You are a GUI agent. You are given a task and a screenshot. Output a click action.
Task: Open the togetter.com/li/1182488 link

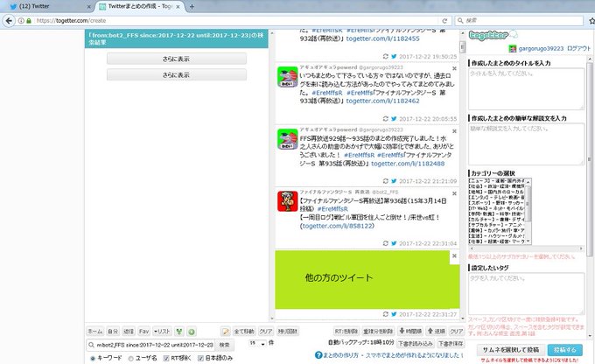point(408,164)
